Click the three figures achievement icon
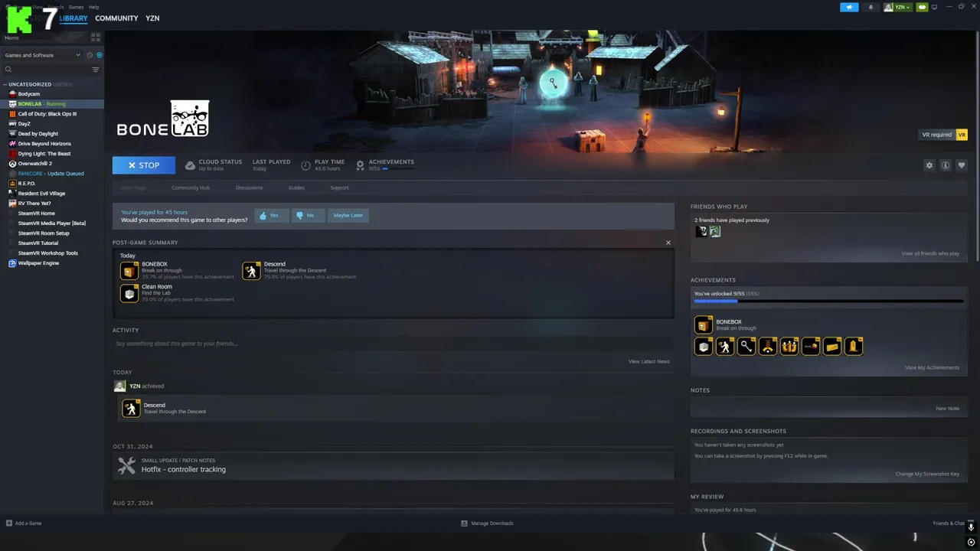 [789, 347]
